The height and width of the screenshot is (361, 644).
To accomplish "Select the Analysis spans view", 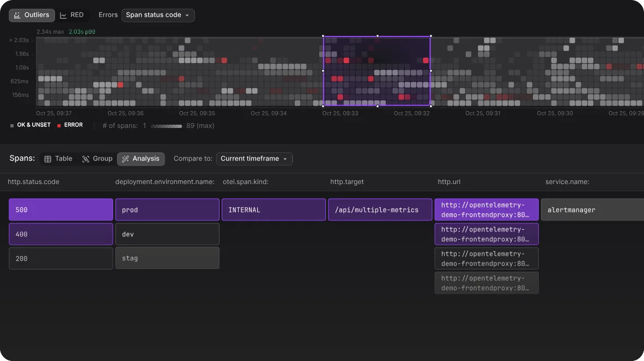I will point(141,159).
